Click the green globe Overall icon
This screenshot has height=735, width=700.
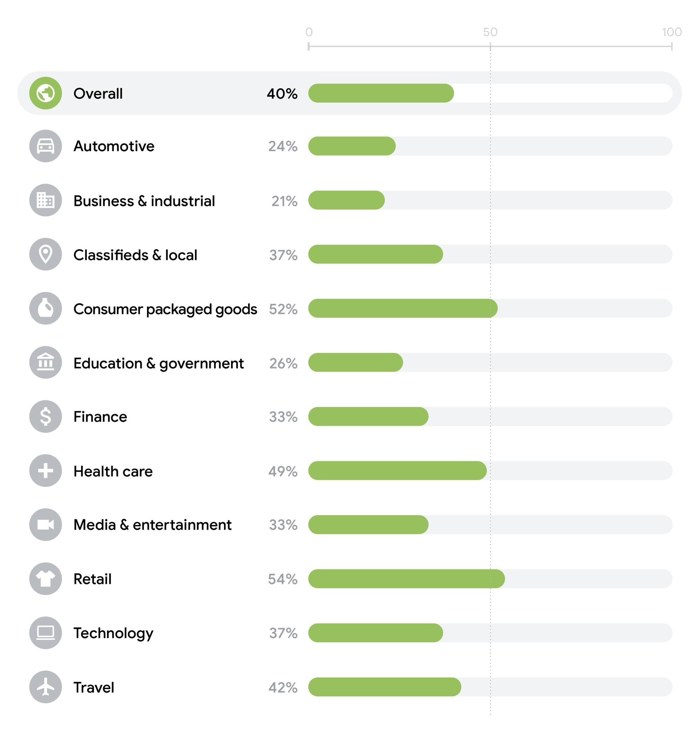click(45, 93)
